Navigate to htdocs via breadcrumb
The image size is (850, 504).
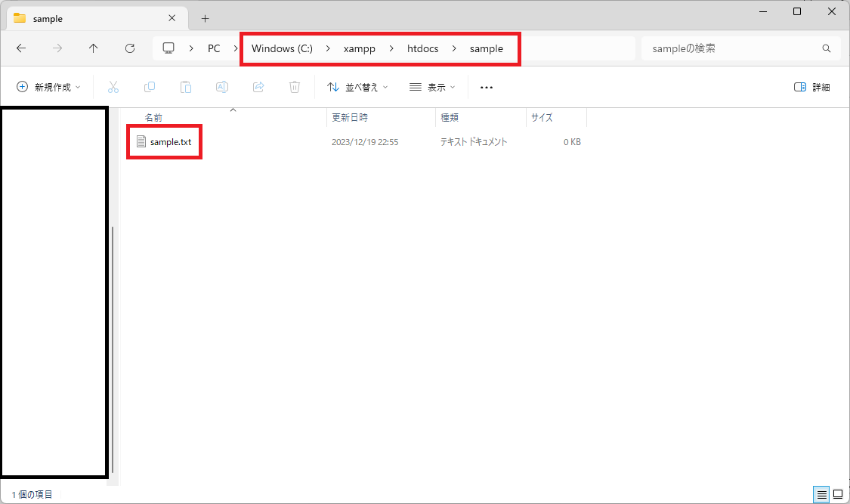422,48
